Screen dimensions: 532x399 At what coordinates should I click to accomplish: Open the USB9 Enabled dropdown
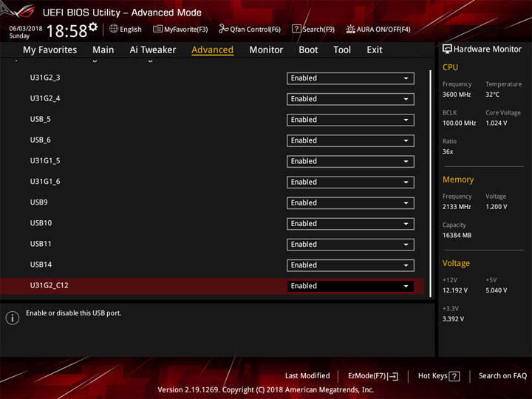[350, 203]
